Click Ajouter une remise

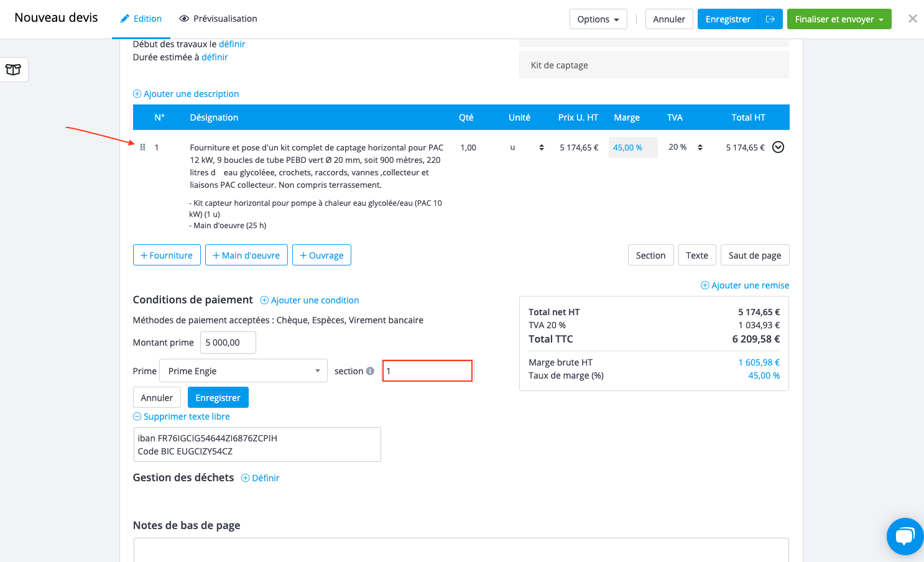coord(745,285)
